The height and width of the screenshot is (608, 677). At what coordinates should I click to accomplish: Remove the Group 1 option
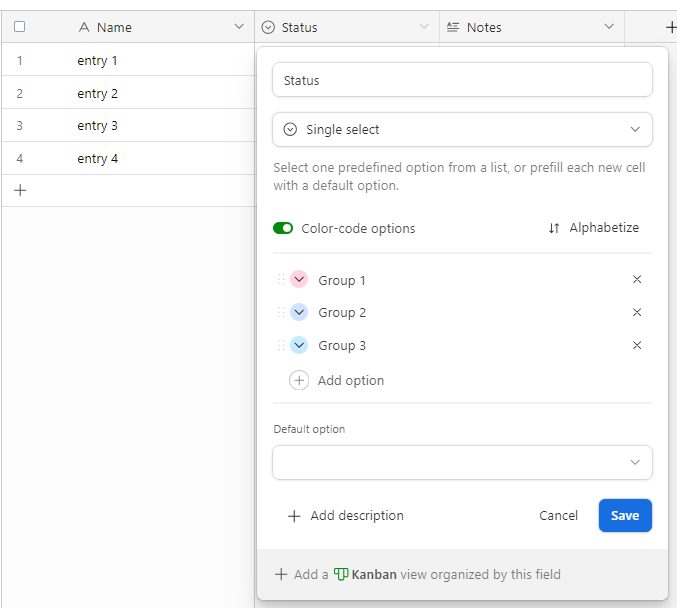pos(637,279)
